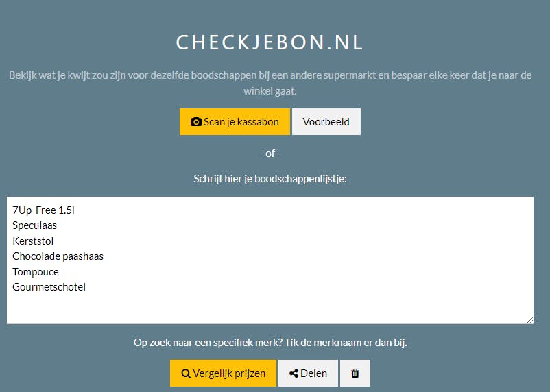Place cursor on Chocolade paashaas line
The image size is (550, 392).
point(58,256)
